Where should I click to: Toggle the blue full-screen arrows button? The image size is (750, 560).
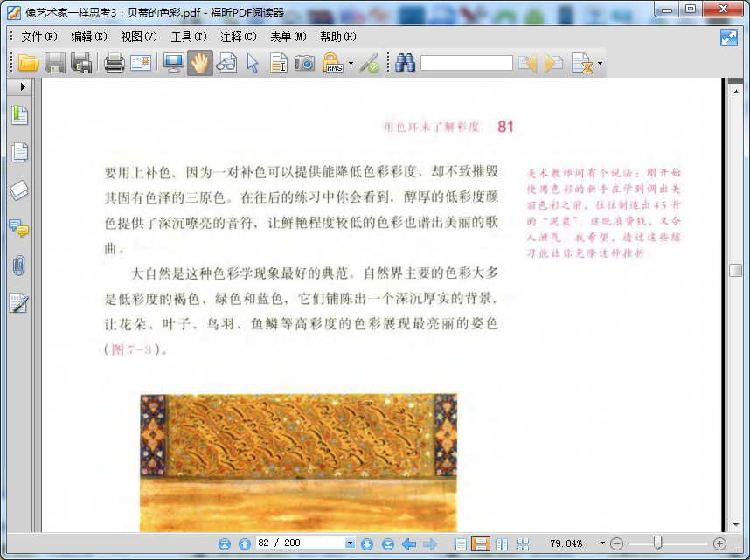click(x=729, y=38)
